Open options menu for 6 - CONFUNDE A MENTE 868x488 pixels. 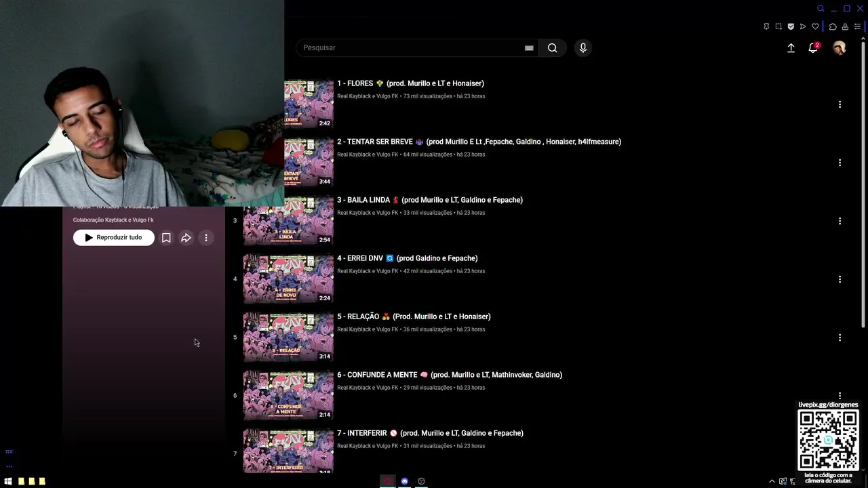(840, 395)
